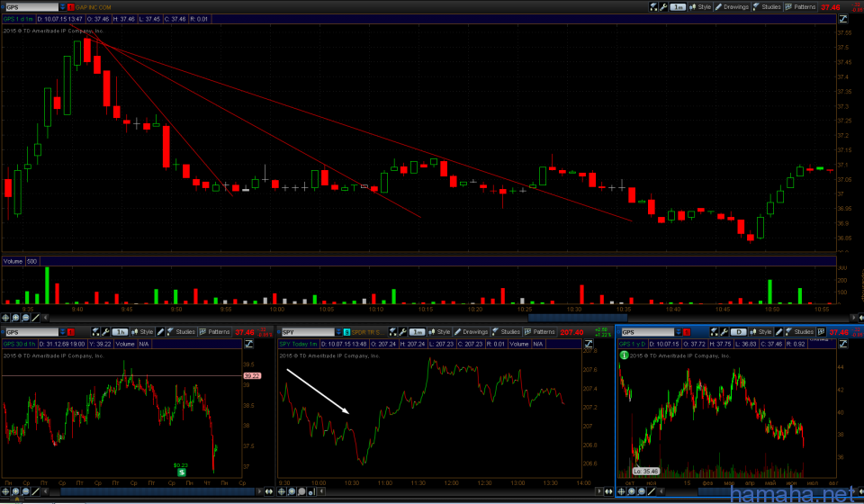
Task: Open Studies in hourly GPS chart
Action: [181, 332]
